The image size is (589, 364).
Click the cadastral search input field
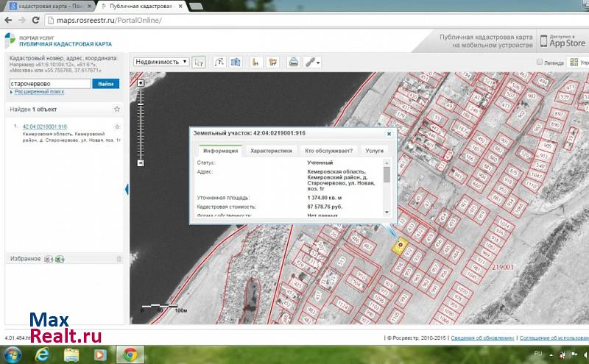coord(49,84)
